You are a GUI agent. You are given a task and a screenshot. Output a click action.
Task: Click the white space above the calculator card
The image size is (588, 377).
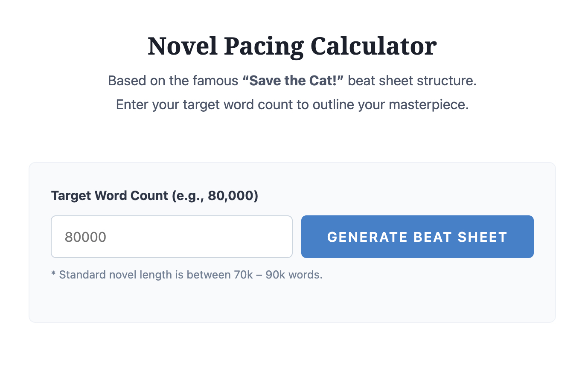292,141
